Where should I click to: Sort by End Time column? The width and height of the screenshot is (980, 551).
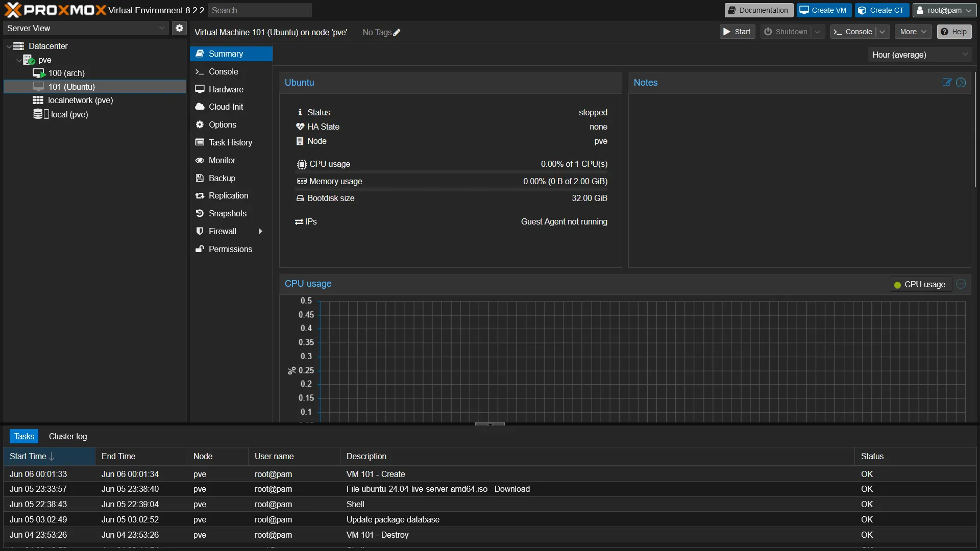pos(141,456)
